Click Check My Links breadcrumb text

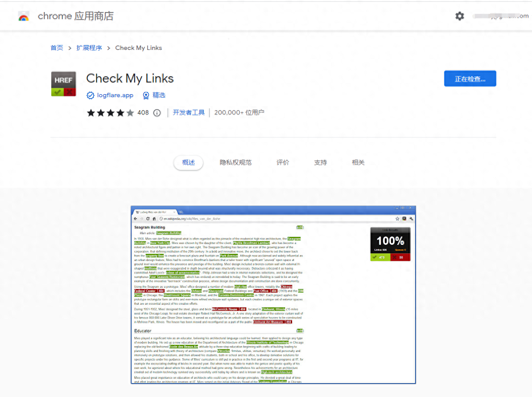tap(138, 48)
